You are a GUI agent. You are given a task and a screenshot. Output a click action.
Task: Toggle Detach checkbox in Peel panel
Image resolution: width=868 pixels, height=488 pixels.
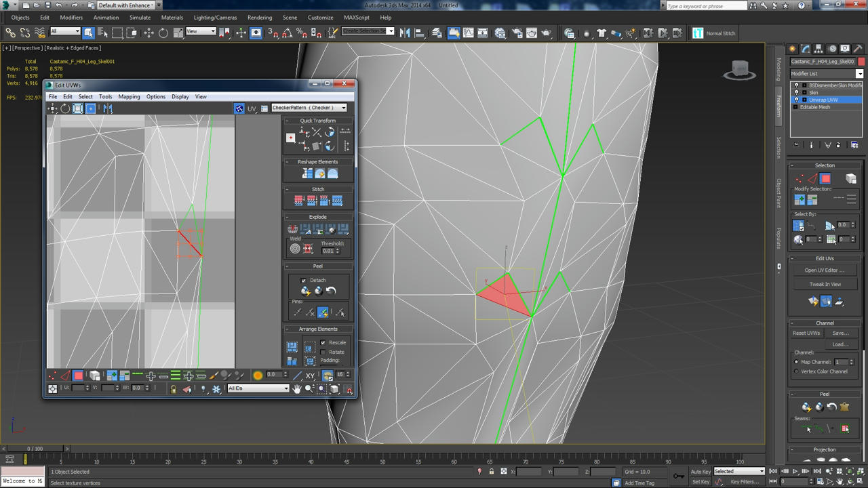tap(304, 280)
